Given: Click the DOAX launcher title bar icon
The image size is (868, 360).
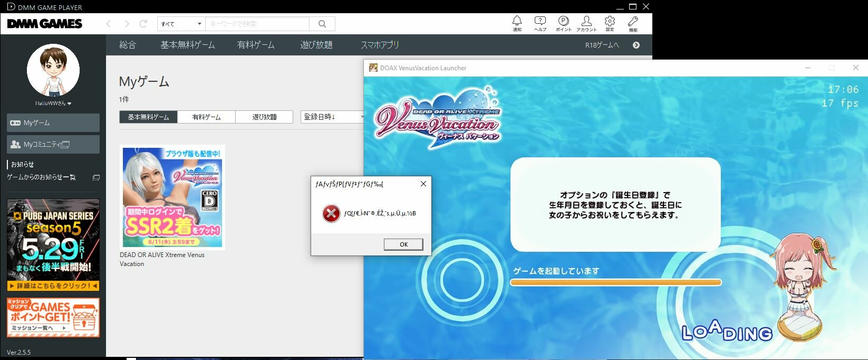Looking at the screenshot, I should [x=373, y=68].
